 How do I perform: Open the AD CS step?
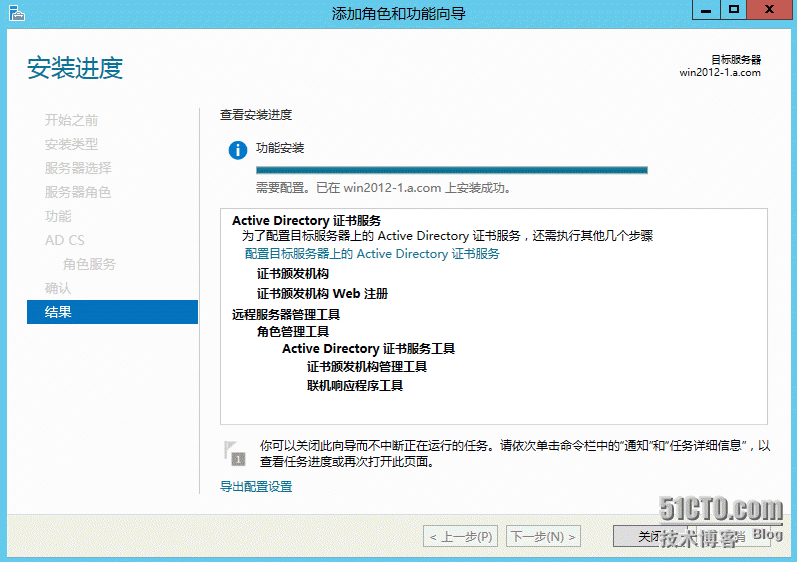[x=65, y=240]
